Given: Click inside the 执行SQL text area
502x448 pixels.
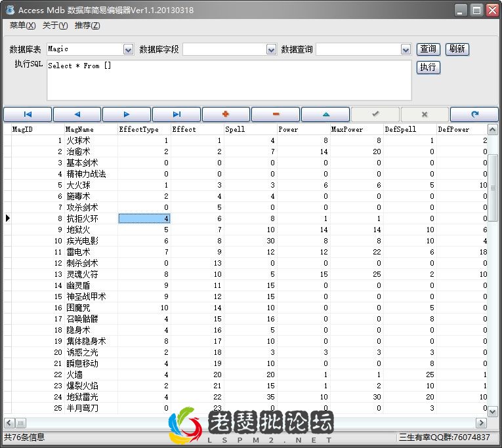Looking at the screenshot, I should coord(229,80).
